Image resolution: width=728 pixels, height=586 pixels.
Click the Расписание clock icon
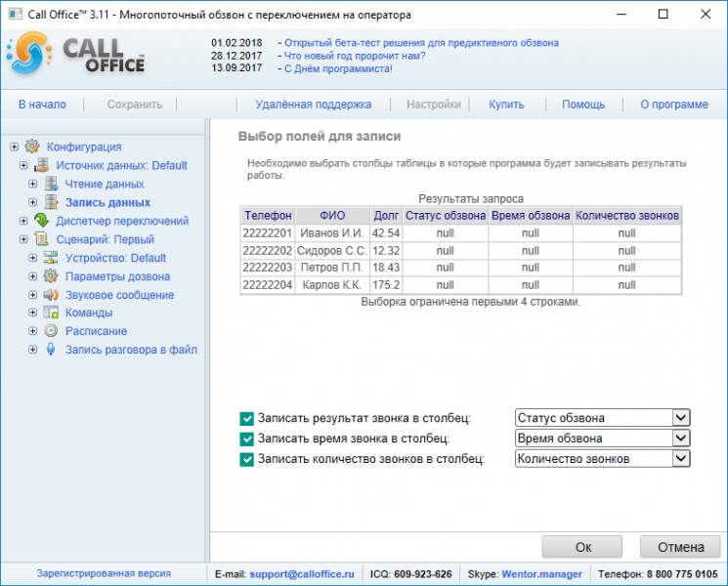(51, 331)
